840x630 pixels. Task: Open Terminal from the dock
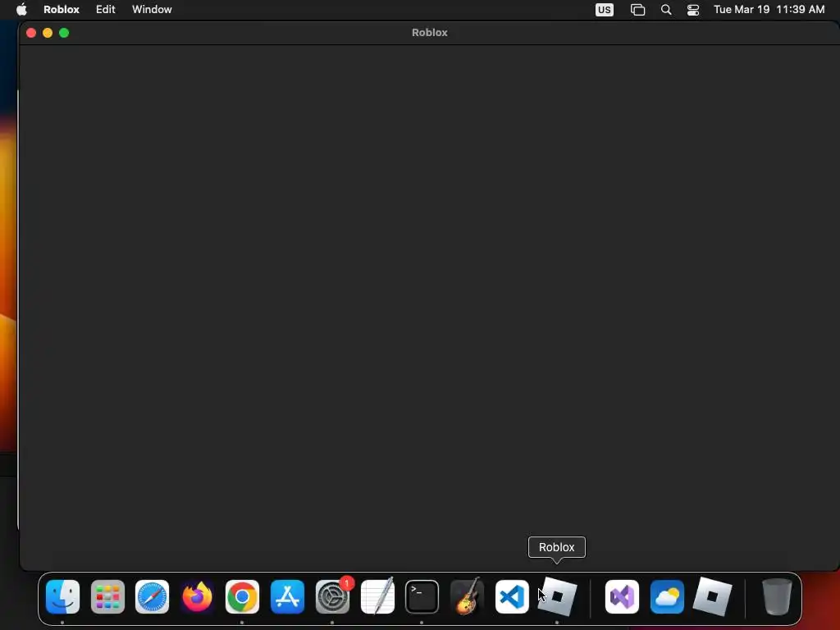422,597
